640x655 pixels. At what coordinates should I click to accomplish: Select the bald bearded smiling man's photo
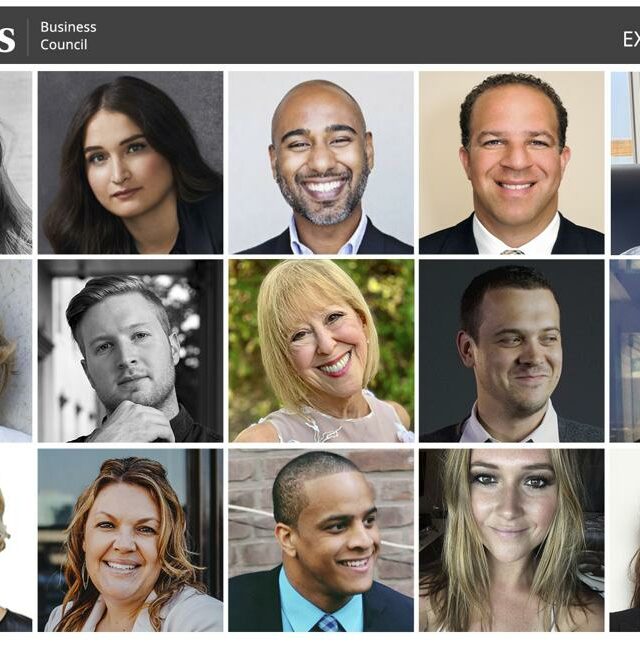pos(321,162)
